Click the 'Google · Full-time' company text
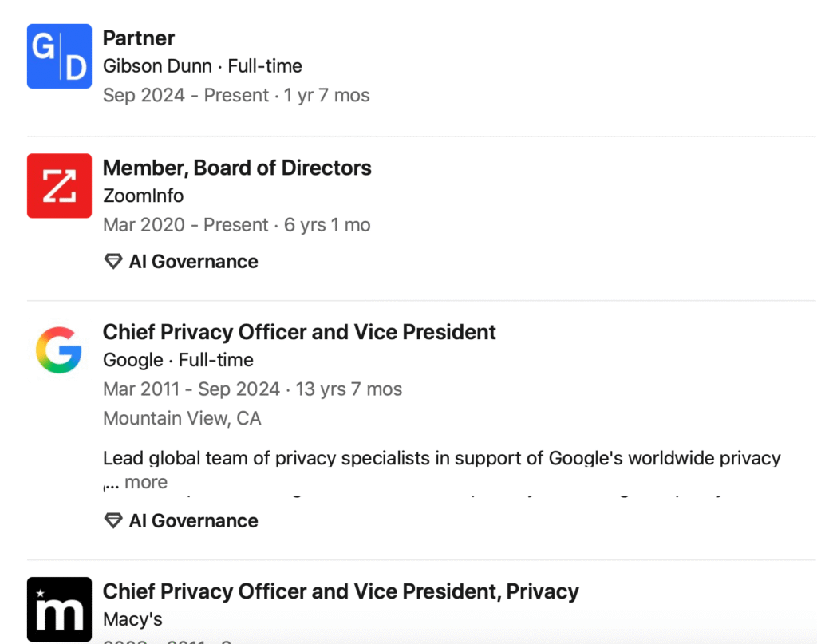The image size is (817, 644). pos(178,360)
